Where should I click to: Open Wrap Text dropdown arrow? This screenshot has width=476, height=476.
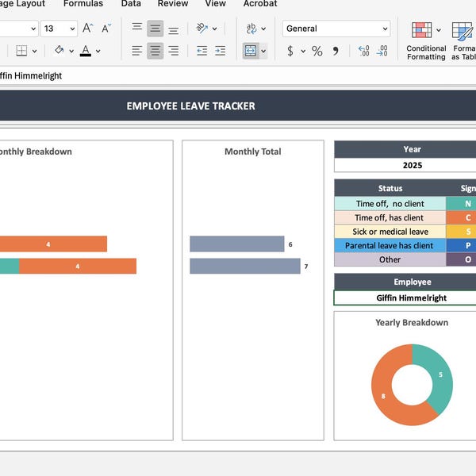[263, 29]
